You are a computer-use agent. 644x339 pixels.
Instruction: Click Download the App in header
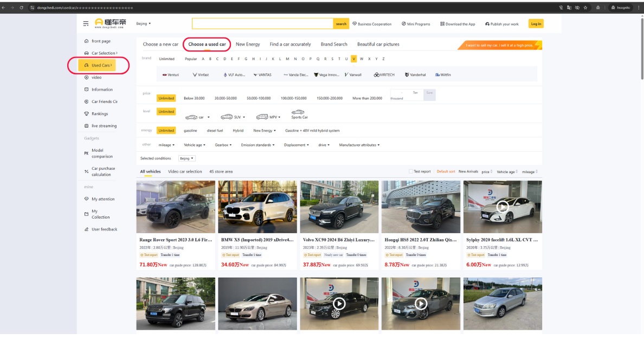(x=458, y=24)
